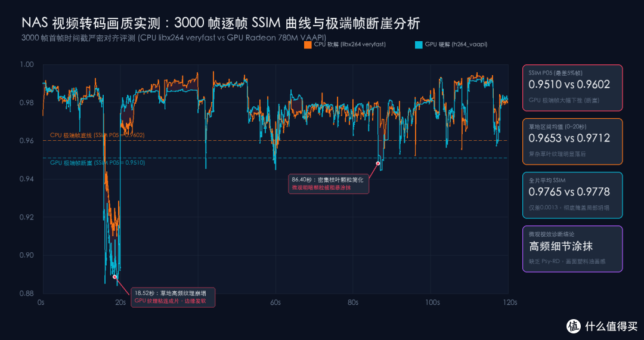
Task: Click the CPU 极端帧底线 dashed line label
Action: pos(97,135)
